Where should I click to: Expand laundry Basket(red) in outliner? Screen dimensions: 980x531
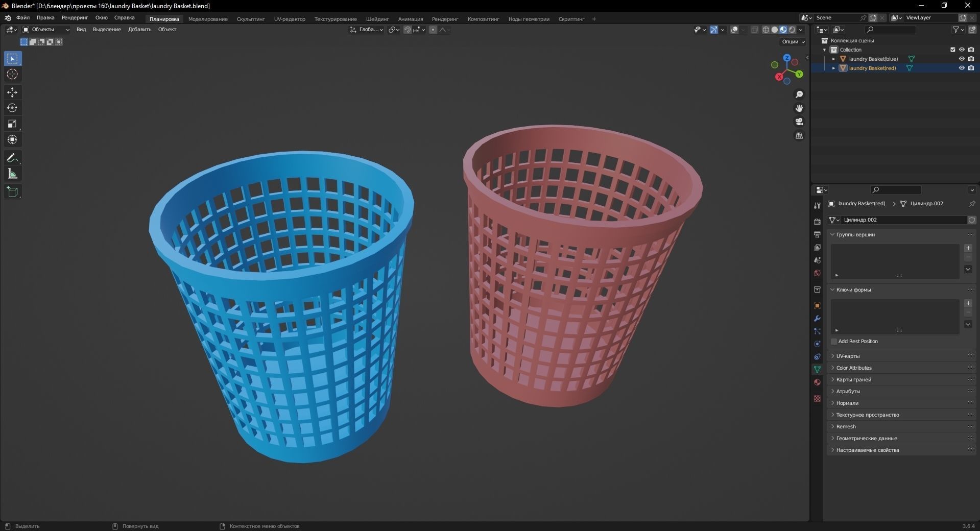coord(834,68)
